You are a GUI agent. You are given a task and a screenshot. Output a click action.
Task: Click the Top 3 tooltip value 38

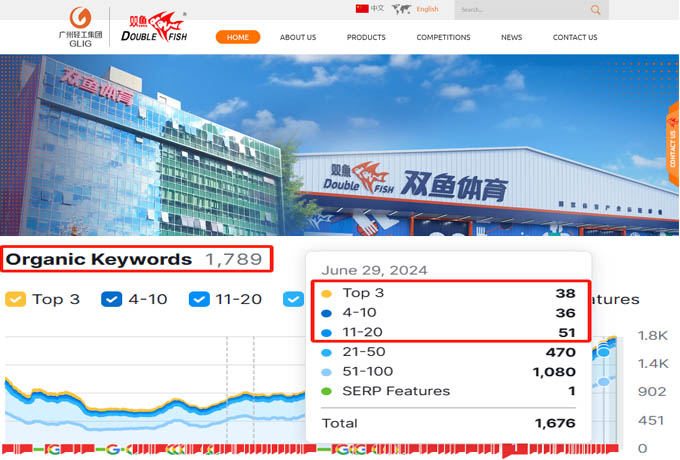(566, 294)
